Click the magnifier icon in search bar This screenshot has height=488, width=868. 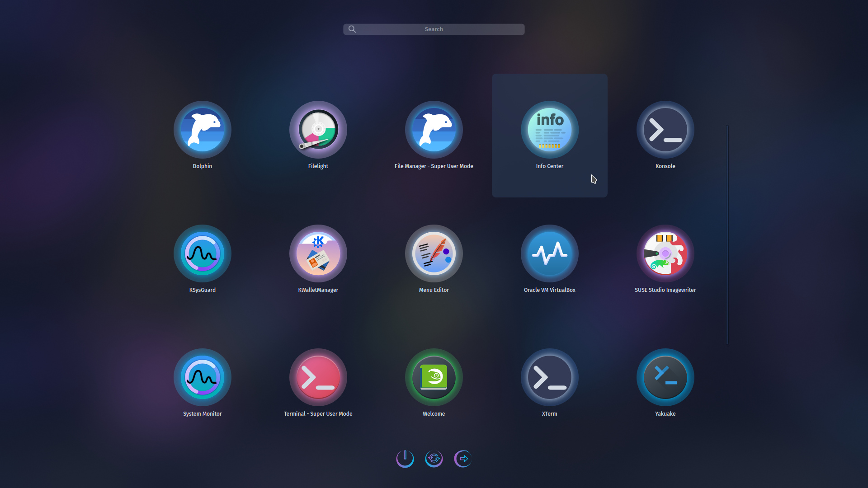(352, 29)
